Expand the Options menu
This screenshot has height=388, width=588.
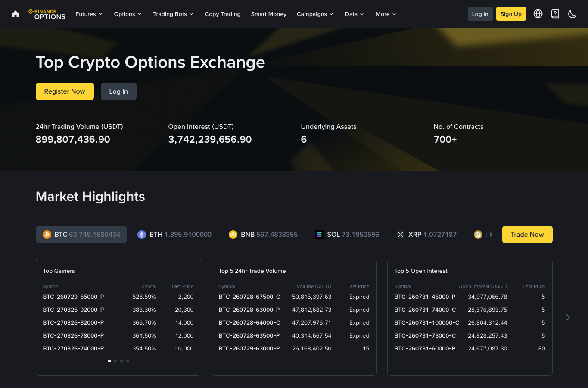point(128,14)
